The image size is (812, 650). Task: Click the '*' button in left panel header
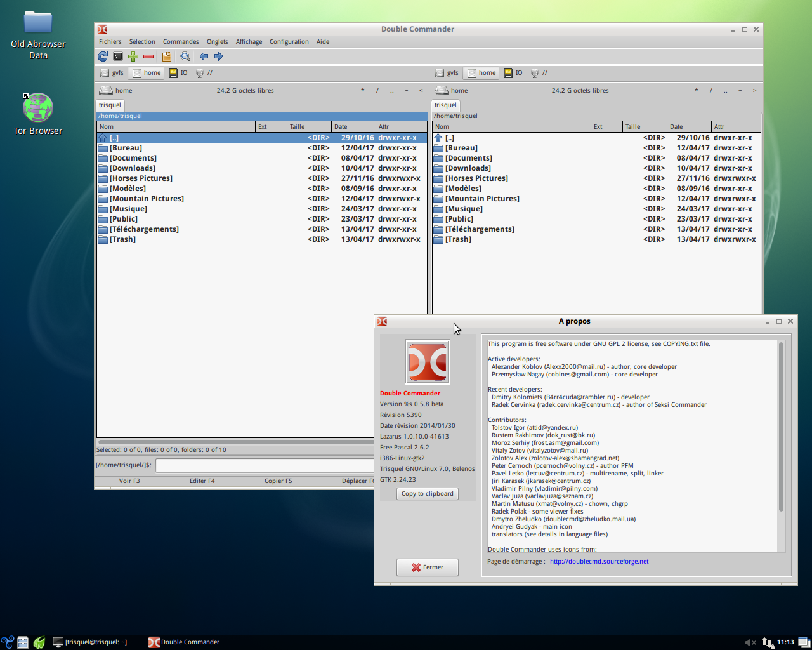tap(362, 90)
